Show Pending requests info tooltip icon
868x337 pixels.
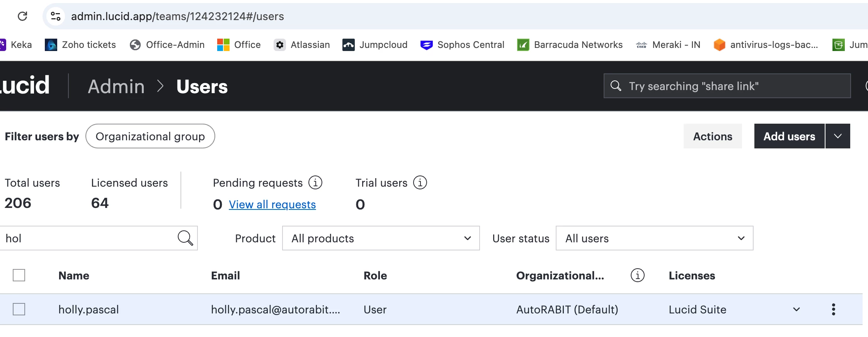click(x=315, y=182)
